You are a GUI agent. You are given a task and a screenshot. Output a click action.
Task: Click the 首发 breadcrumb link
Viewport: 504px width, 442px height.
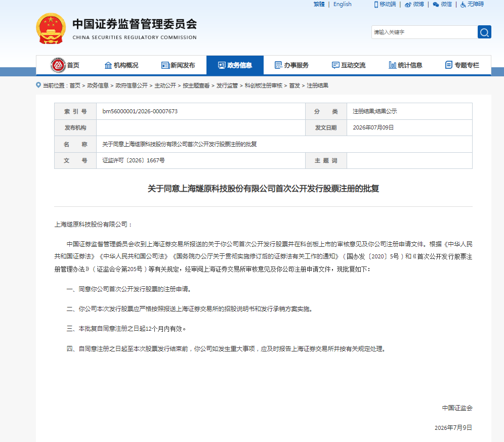click(x=295, y=85)
